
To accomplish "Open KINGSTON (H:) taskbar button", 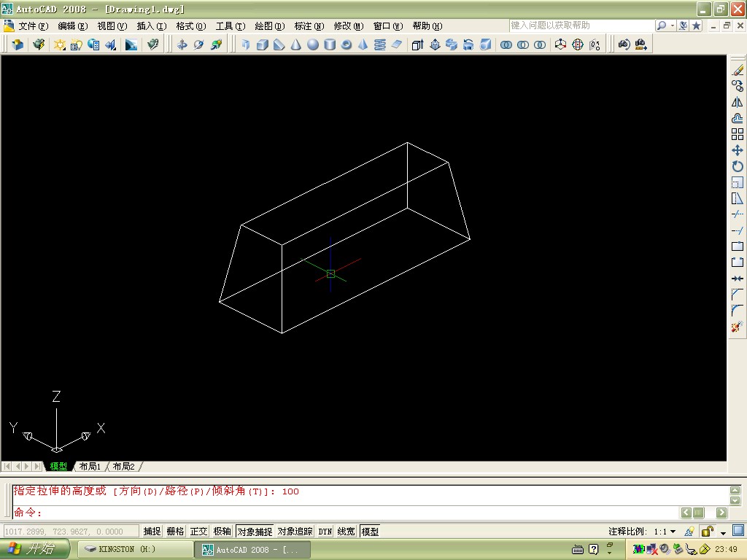I will [134, 550].
